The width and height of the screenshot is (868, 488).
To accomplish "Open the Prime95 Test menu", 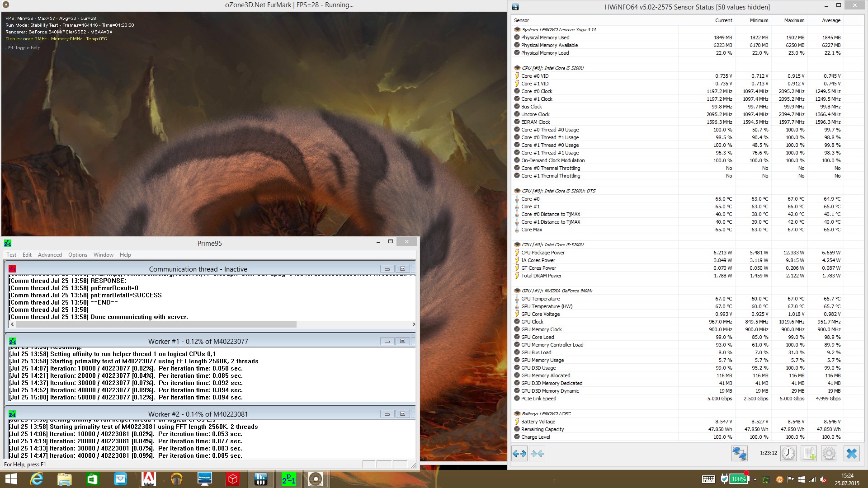I will [11, 255].
